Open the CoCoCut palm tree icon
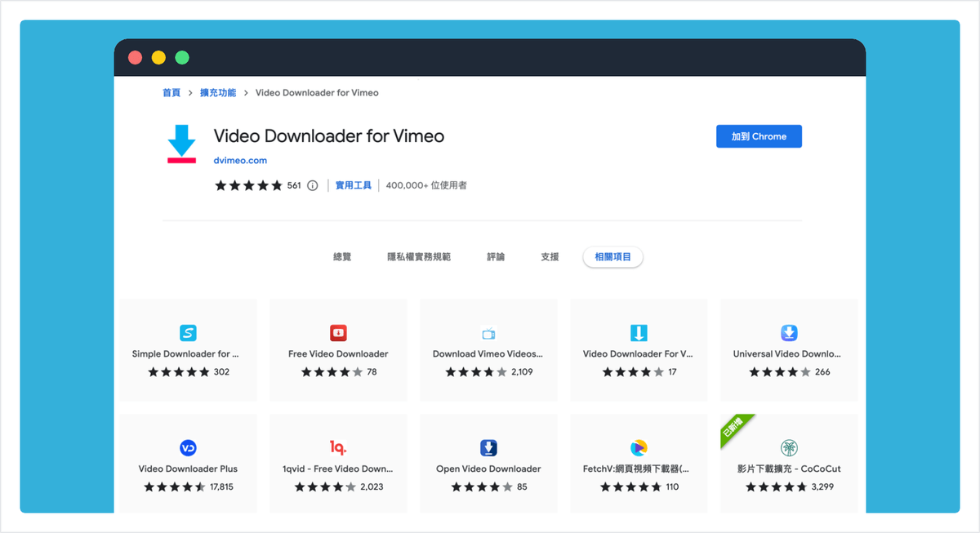Viewport: 980px width, 533px height. (789, 448)
